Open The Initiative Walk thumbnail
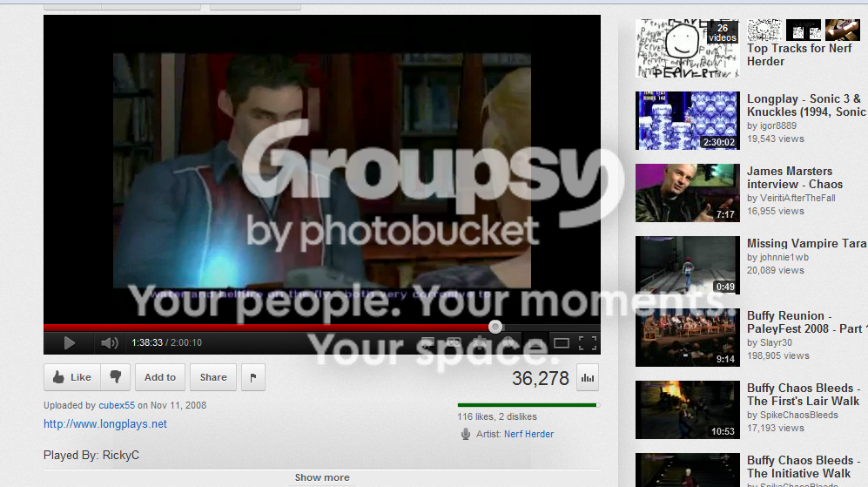 tap(688, 470)
